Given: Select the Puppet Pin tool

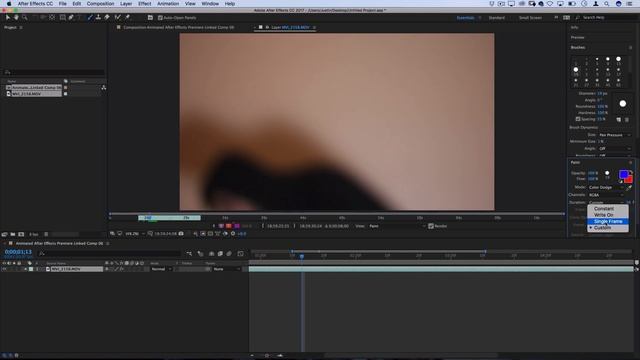Looking at the screenshot, I should click(x=127, y=18).
